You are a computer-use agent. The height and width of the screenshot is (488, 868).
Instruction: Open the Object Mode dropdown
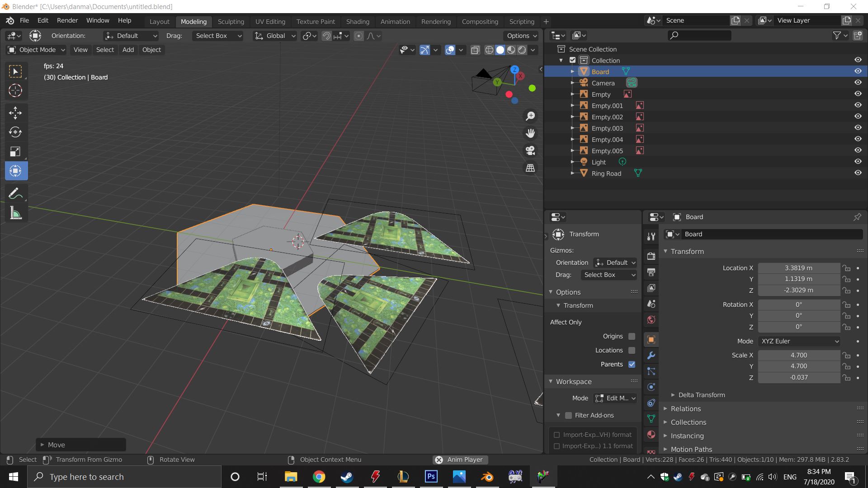[x=37, y=50]
